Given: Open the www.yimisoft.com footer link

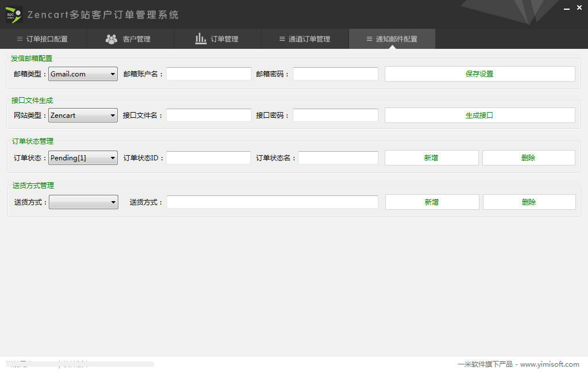Looking at the screenshot, I should [x=550, y=364].
